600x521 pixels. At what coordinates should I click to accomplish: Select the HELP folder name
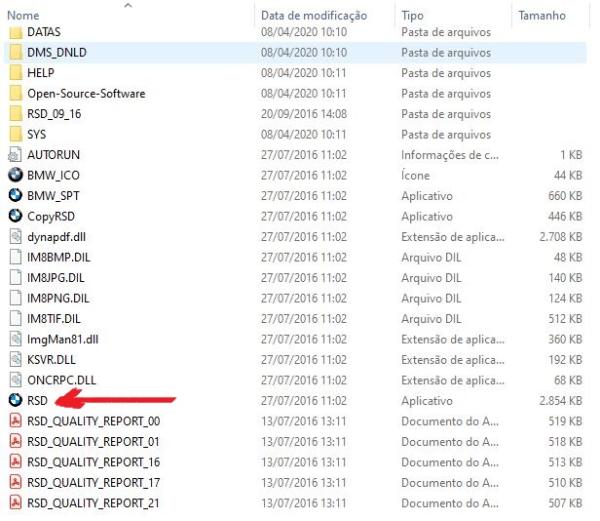pos(41,73)
